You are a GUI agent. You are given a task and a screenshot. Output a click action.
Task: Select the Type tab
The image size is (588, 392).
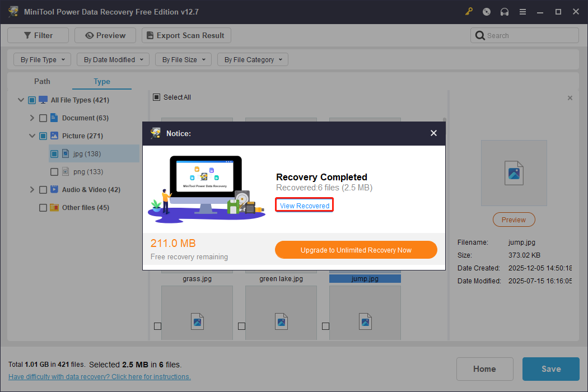click(x=101, y=81)
